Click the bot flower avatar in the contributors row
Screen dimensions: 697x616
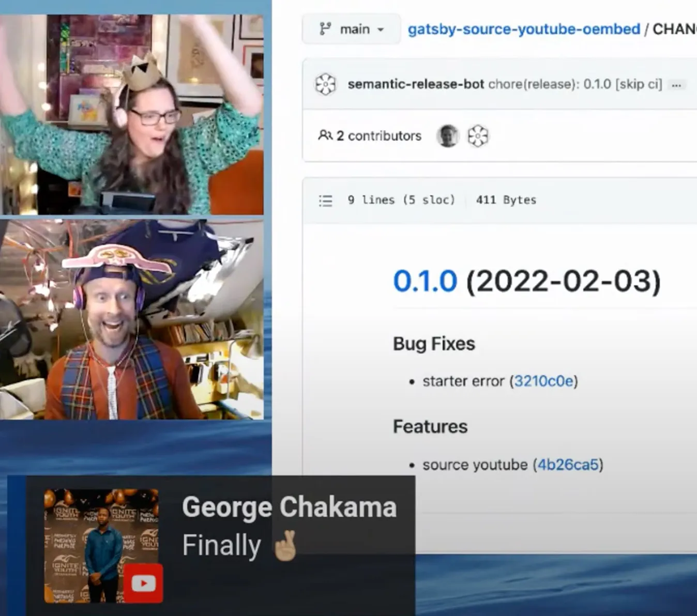pyautogui.click(x=478, y=135)
